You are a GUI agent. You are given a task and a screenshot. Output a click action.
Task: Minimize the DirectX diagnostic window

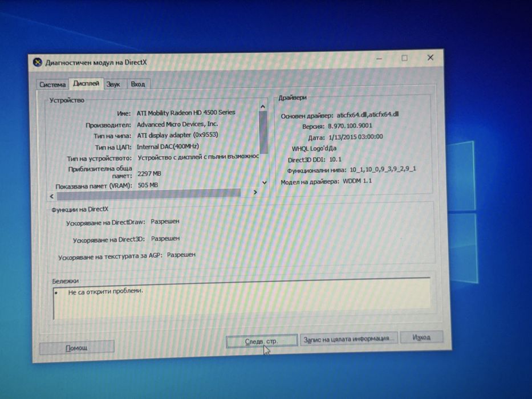pos(379,59)
